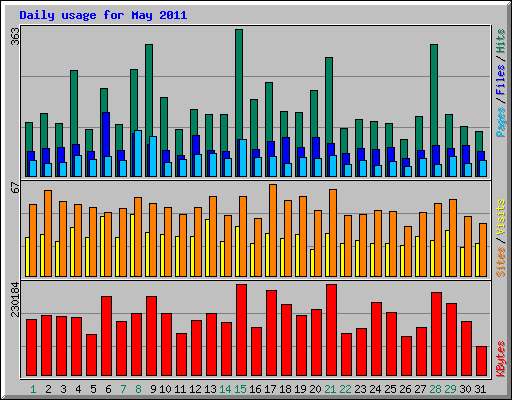Image resolution: width=512 pixels, height=400 pixels.
Task: Click the '363' axis label
Action: [15, 36]
